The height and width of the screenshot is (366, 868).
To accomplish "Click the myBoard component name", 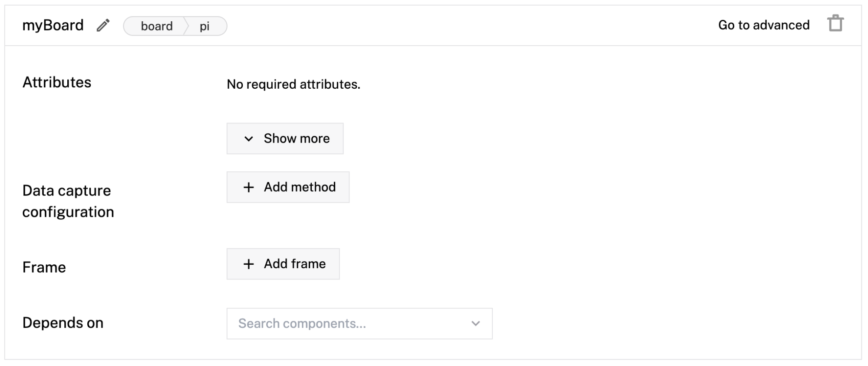I will click(53, 25).
